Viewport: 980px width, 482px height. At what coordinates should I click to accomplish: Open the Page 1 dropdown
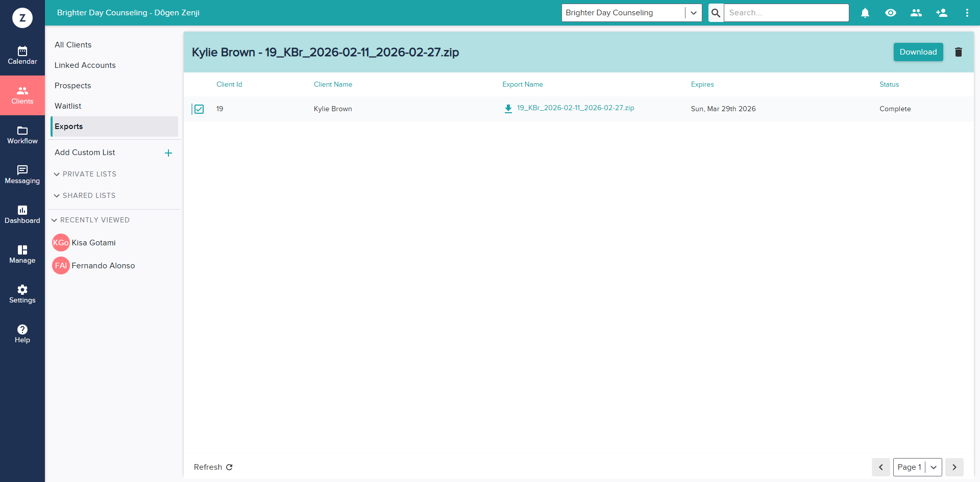[917, 467]
